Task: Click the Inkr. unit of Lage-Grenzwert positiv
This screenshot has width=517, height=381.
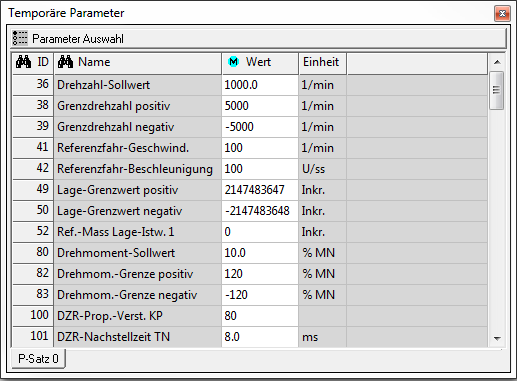Action: click(x=323, y=190)
